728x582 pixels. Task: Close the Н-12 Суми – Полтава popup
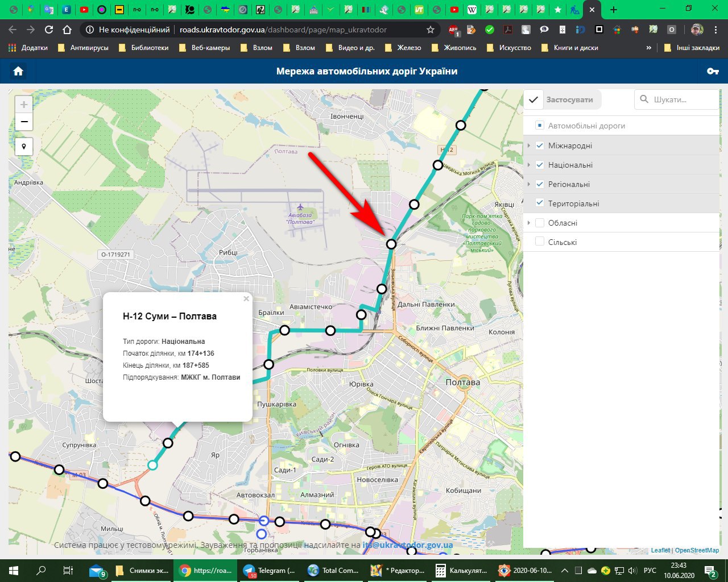(246, 298)
